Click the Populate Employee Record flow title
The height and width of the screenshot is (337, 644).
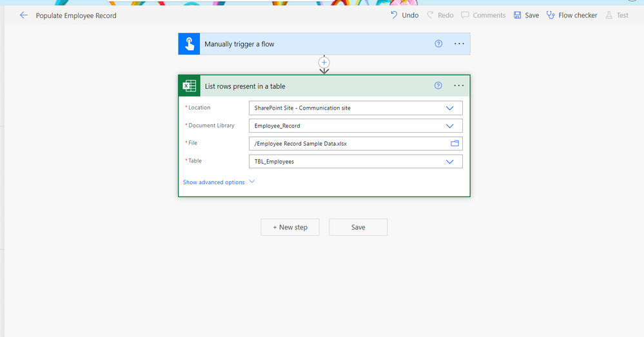coord(76,15)
